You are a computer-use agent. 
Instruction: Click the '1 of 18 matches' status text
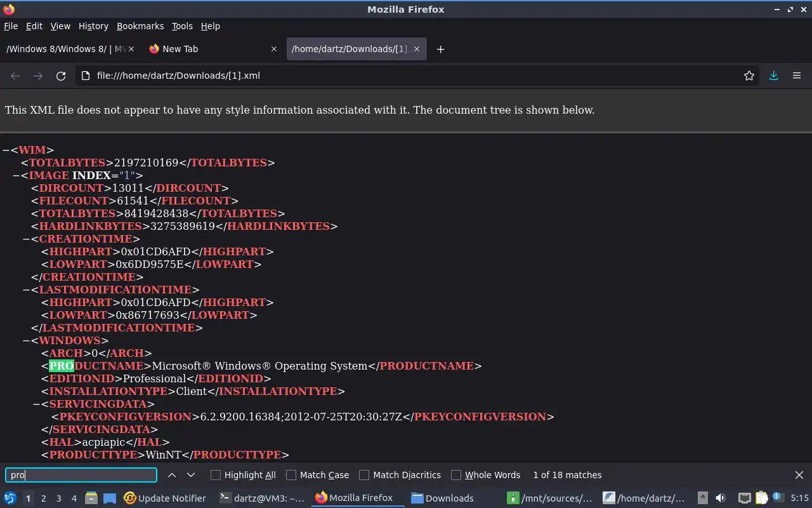(567, 475)
